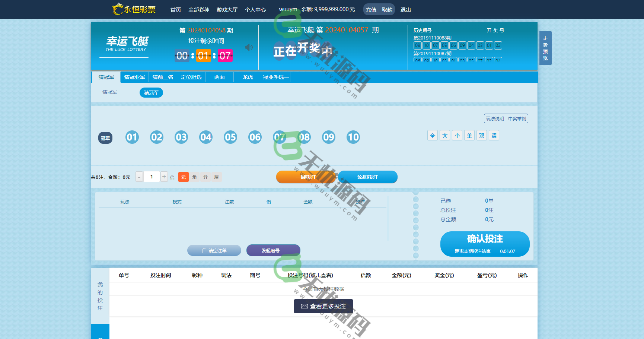The height and width of the screenshot is (339, 644).
Task: Click the 永恒彩票 logo
Action: [133, 9]
